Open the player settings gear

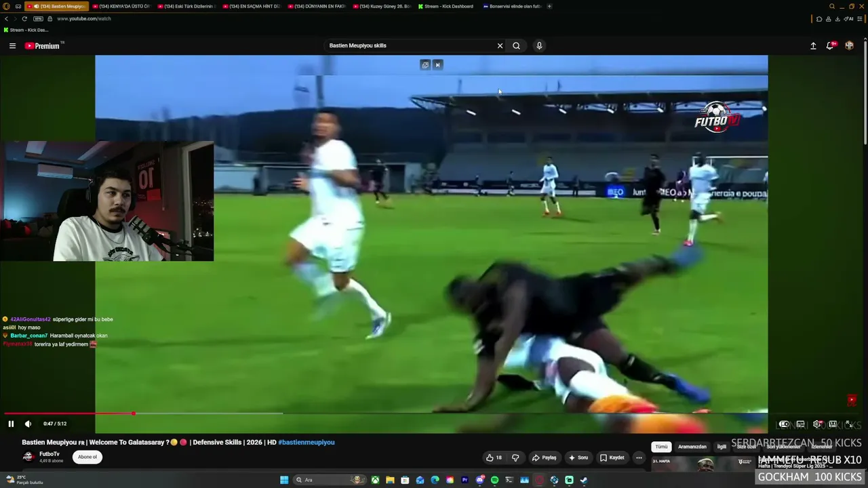pos(817,424)
